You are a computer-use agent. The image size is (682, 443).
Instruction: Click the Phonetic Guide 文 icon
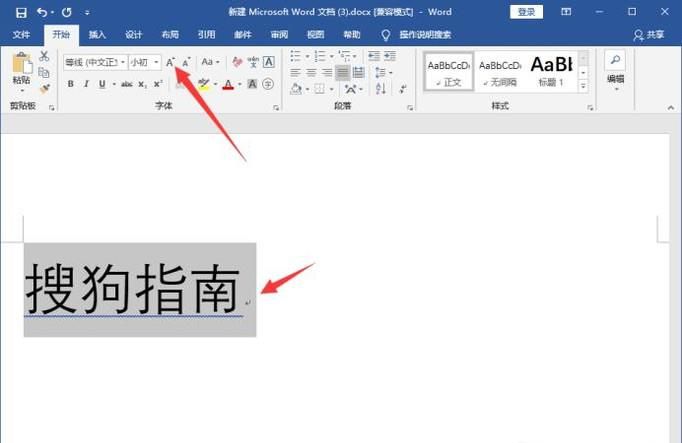click(x=253, y=62)
